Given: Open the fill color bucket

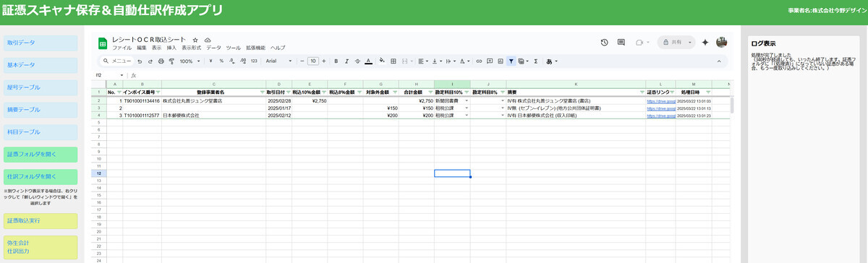Looking at the screenshot, I should click(383, 61).
